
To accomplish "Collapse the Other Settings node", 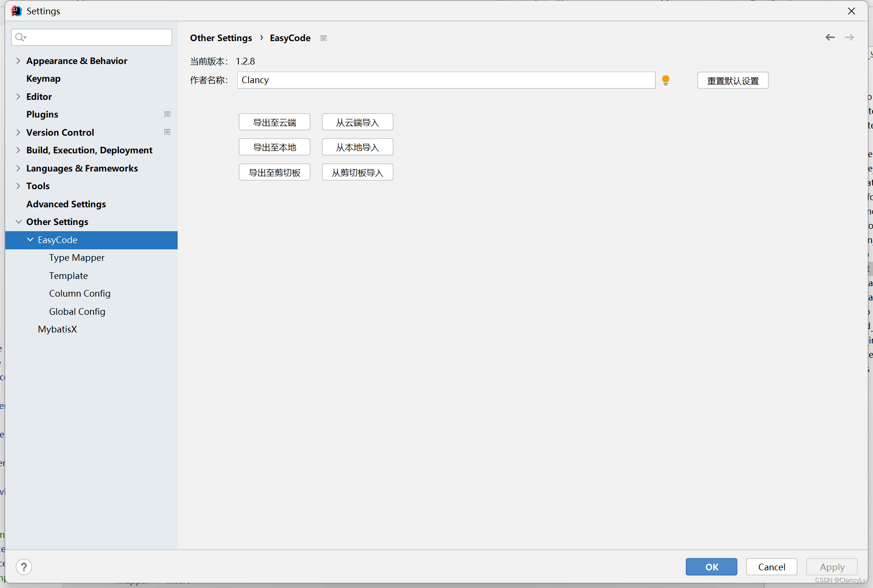I will click(18, 222).
